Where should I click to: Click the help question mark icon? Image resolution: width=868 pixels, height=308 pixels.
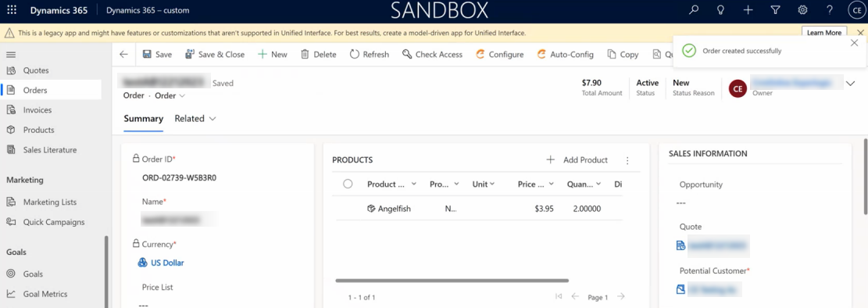[829, 10]
